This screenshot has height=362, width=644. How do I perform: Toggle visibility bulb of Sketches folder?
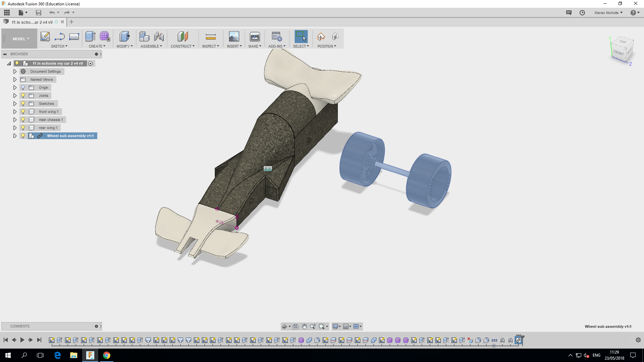pos(23,104)
